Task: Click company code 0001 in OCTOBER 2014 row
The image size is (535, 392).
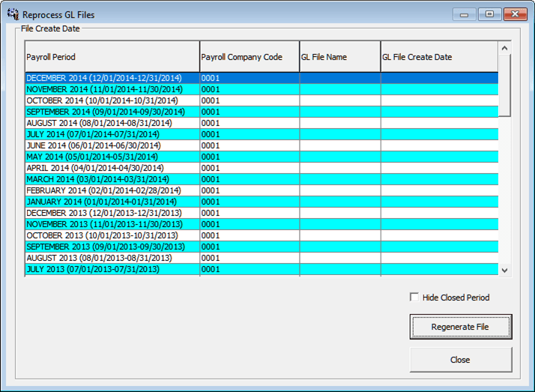Action: tap(250, 100)
